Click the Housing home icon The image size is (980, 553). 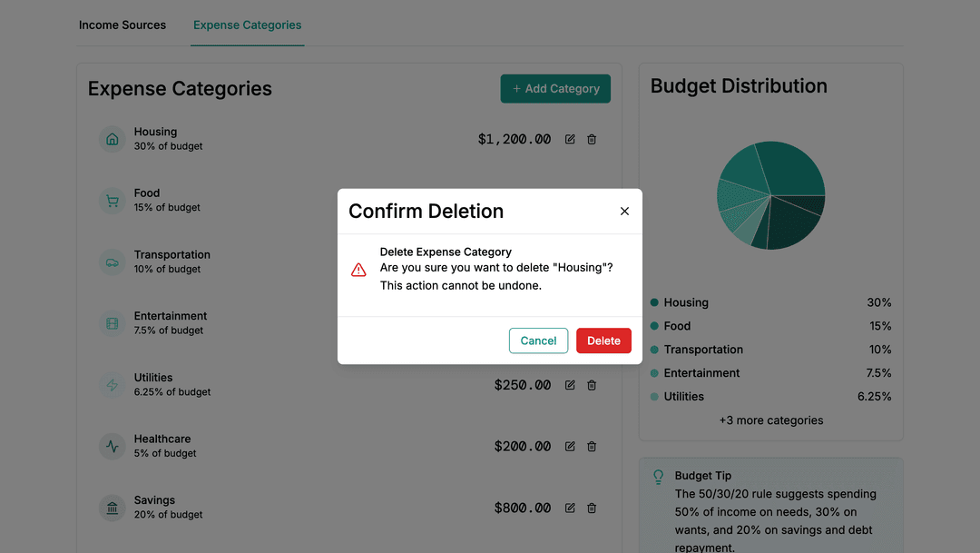(x=112, y=139)
